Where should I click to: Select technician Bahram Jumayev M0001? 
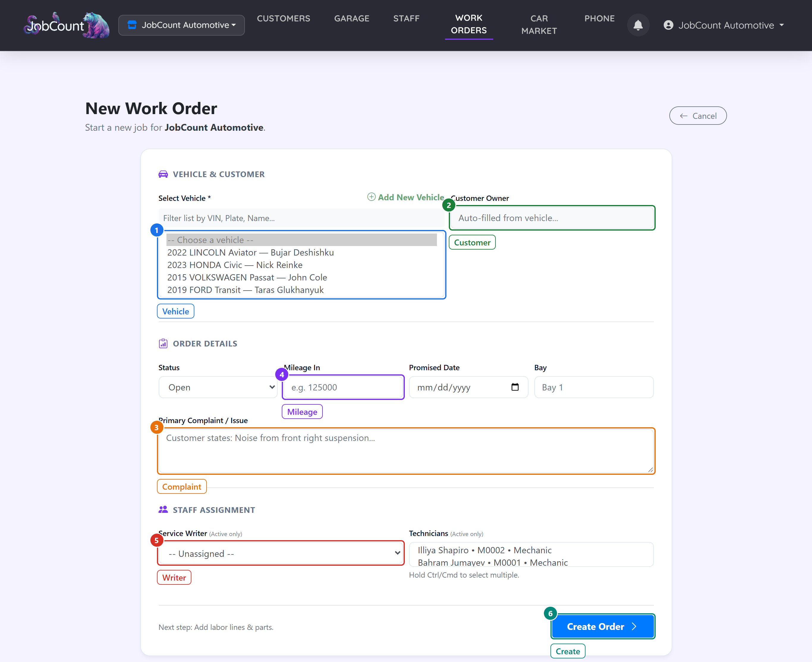531,562
